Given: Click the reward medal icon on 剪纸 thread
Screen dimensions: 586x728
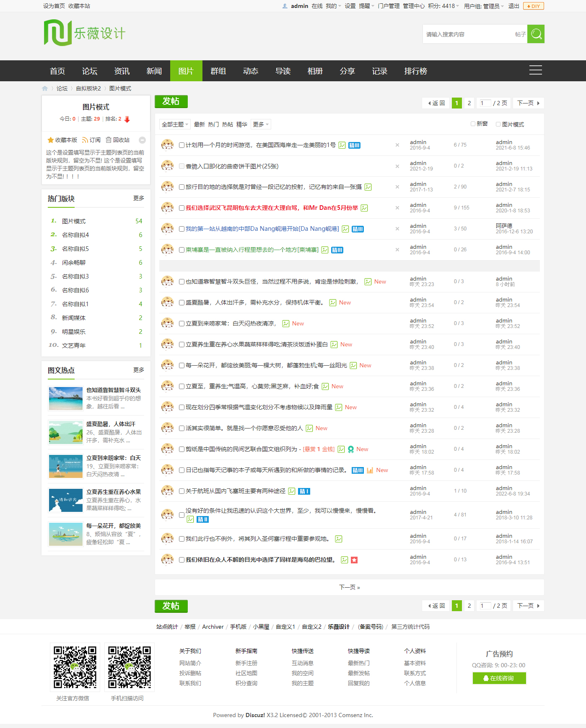Looking at the screenshot, I should 351,449.
